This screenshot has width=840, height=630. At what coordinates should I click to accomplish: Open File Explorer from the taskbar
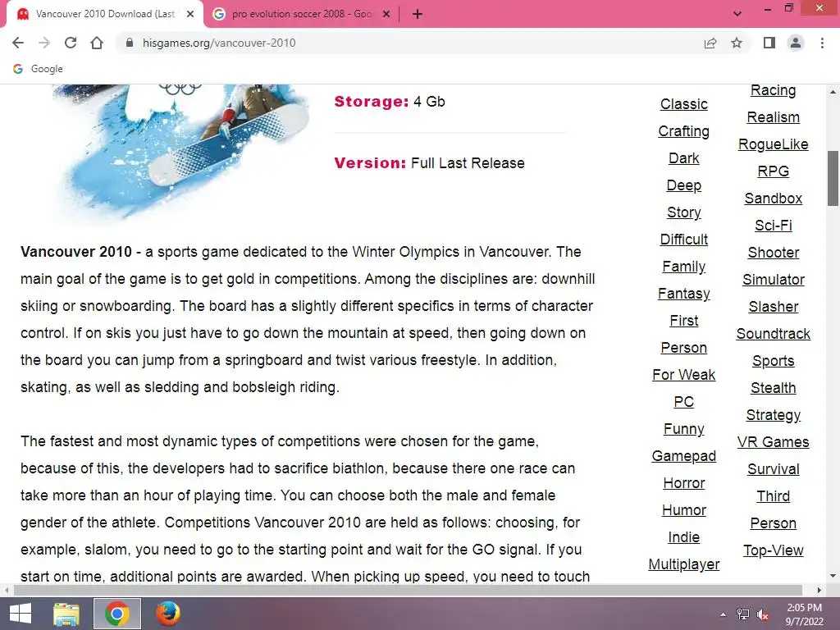coord(66,614)
